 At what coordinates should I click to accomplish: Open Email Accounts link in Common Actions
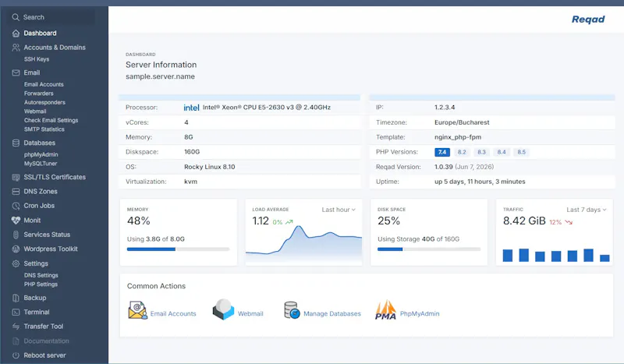coord(173,314)
